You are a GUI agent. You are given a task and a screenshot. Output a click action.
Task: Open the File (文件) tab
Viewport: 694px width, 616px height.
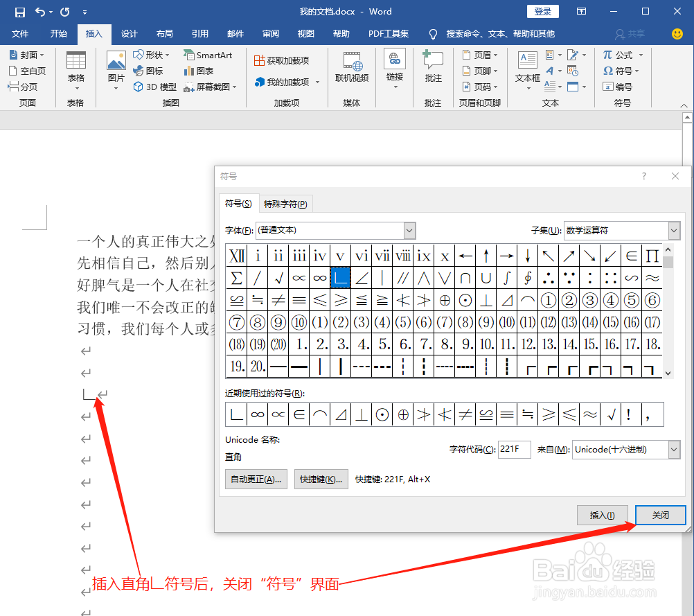(x=20, y=34)
